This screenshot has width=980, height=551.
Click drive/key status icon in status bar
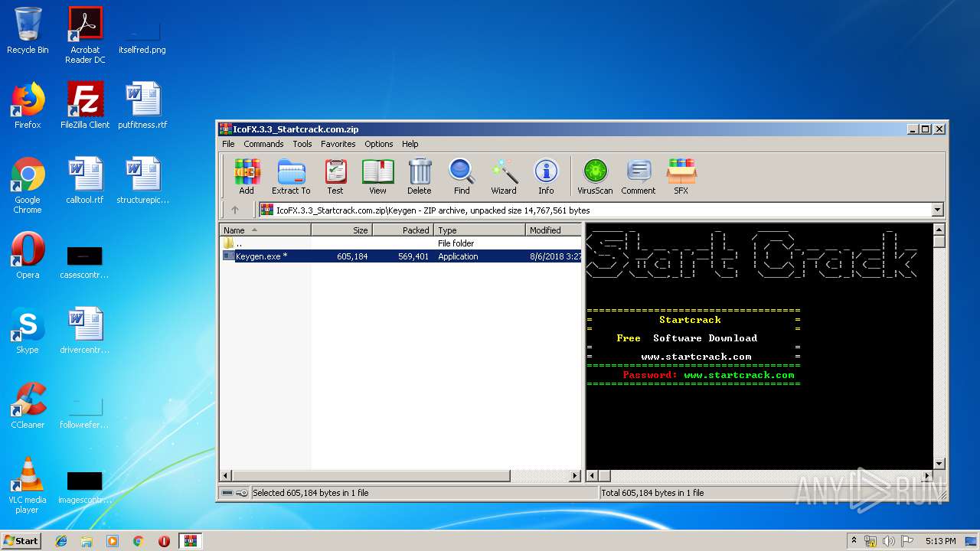pos(234,493)
